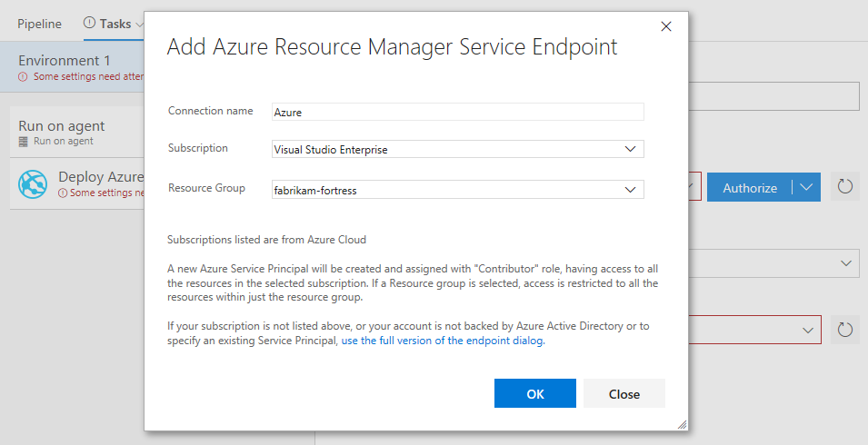
Task: Click the Deploy Azure task icon
Action: click(33, 184)
